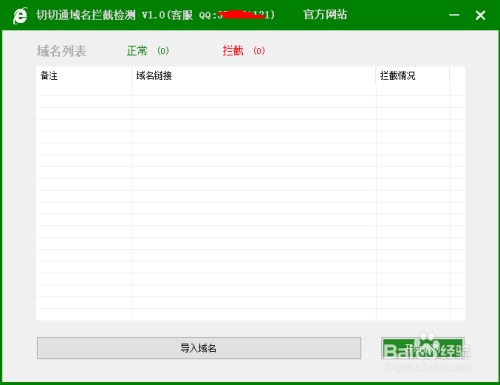
Task: Click the 域名列表 heading text
Action: 62,51
